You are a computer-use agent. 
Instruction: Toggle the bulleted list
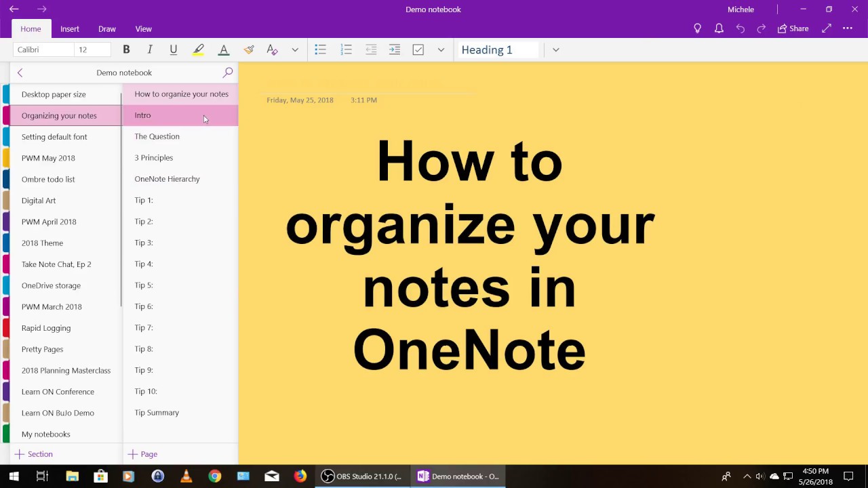pos(321,49)
